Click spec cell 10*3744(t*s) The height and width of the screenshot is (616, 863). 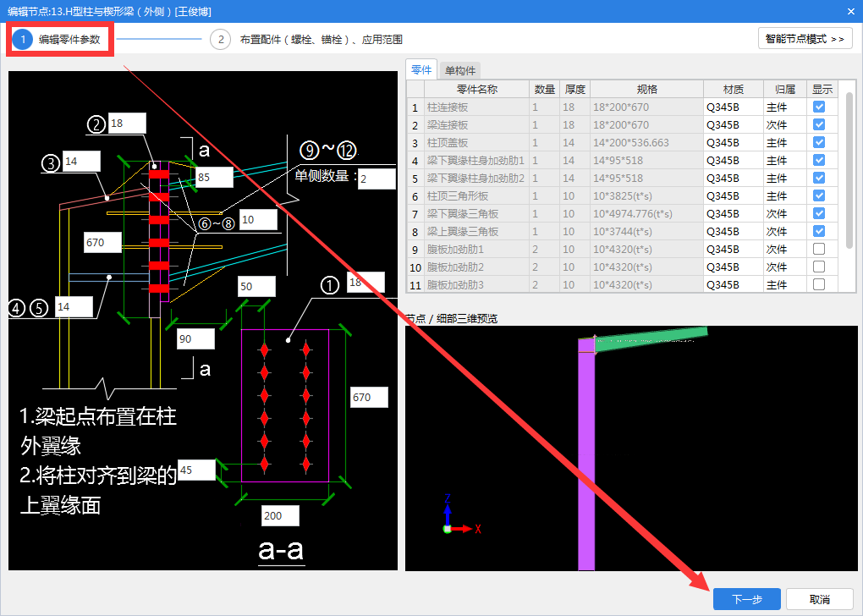point(646,231)
